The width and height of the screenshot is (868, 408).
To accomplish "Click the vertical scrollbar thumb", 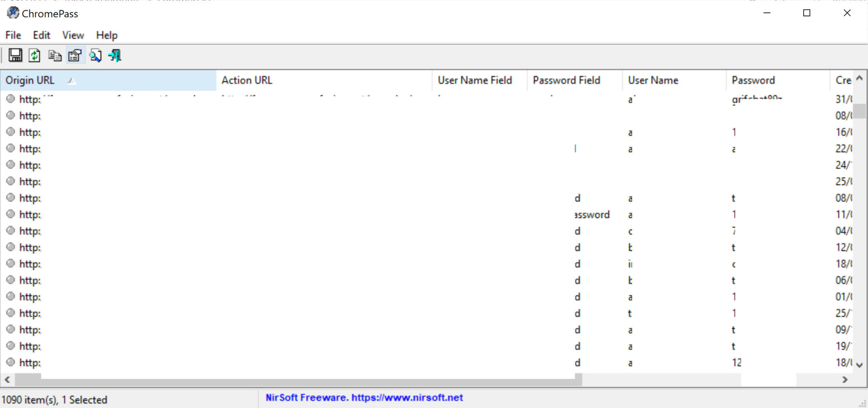I will (860, 111).
